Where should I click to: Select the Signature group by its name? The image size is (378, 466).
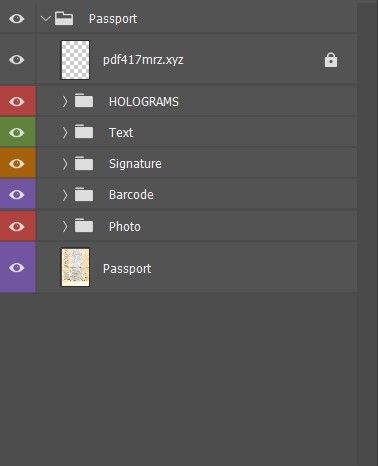click(x=135, y=164)
